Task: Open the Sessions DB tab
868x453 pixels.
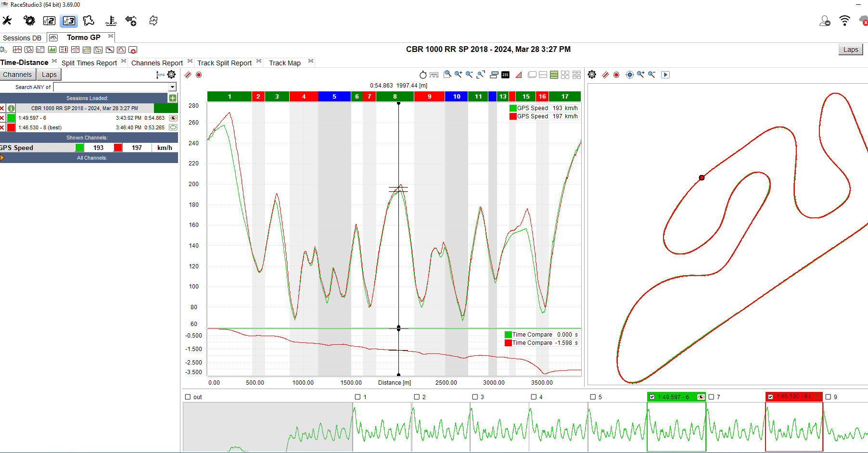Action: coord(22,38)
